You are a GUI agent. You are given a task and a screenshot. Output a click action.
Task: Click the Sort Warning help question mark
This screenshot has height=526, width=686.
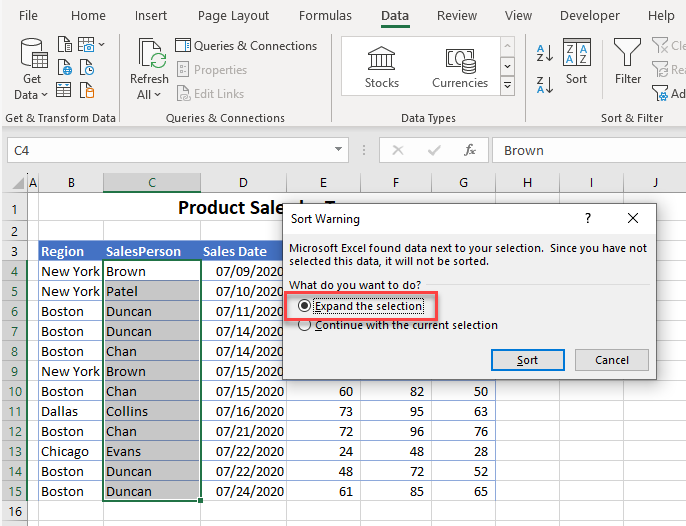tap(587, 218)
